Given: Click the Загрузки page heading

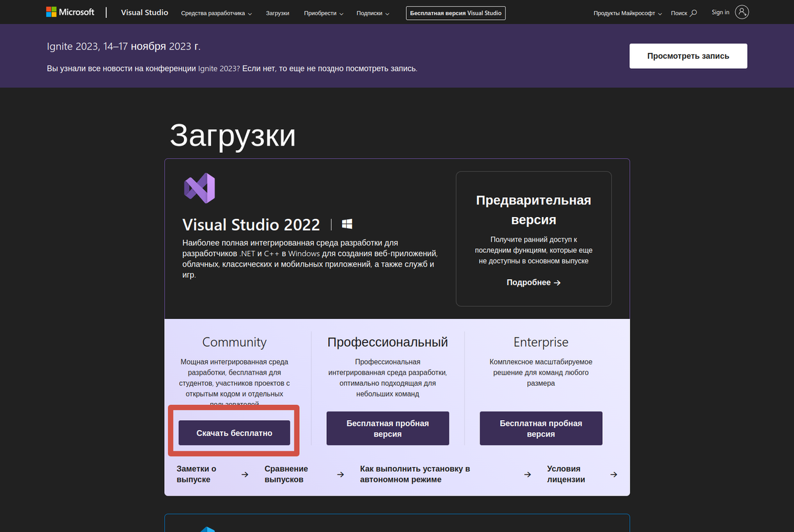Looking at the screenshot, I should (x=233, y=135).
